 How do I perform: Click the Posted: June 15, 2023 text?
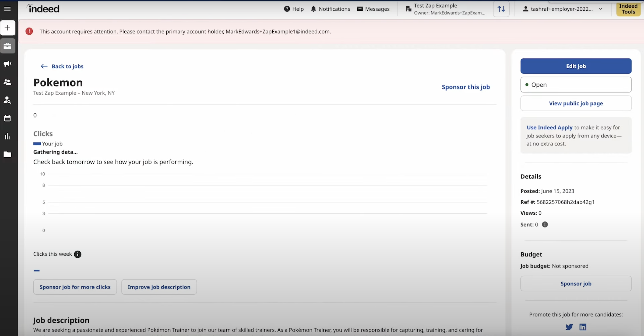coord(547,191)
